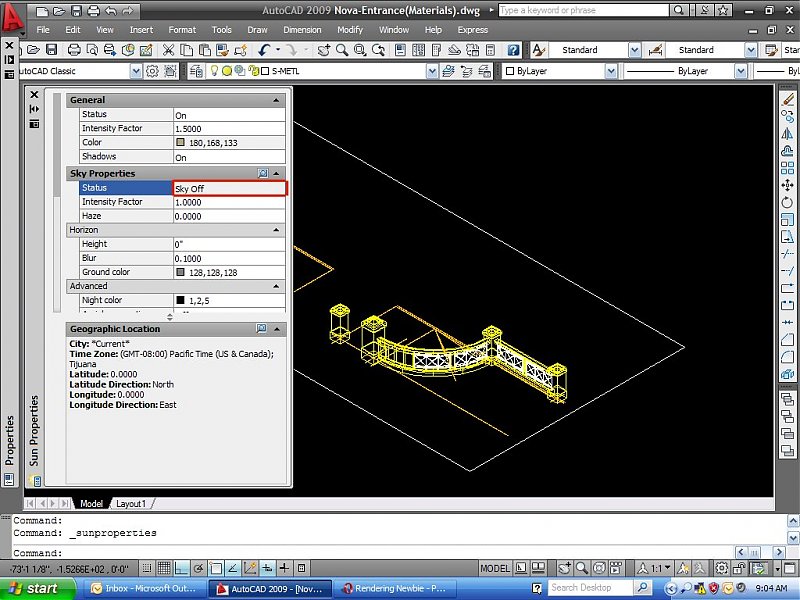Toggle Object Snap in status bar
This screenshot has width=800, height=600.
point(216,568)
